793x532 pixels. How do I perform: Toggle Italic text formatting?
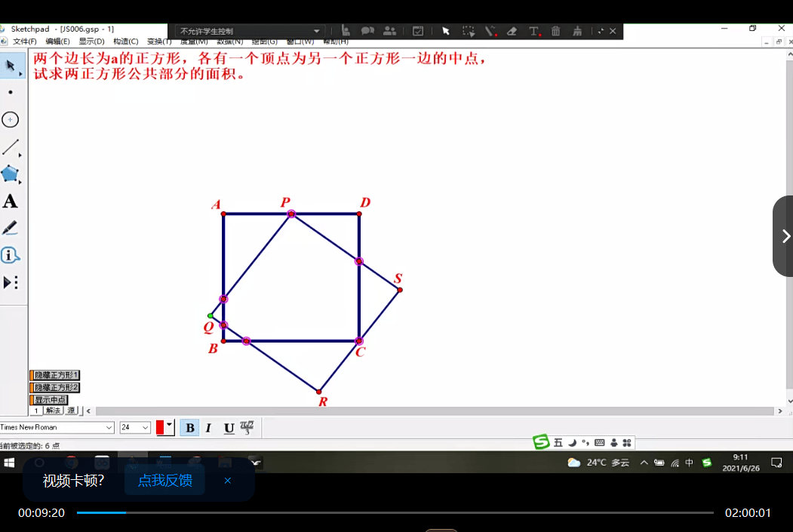(x=208, y=428)
